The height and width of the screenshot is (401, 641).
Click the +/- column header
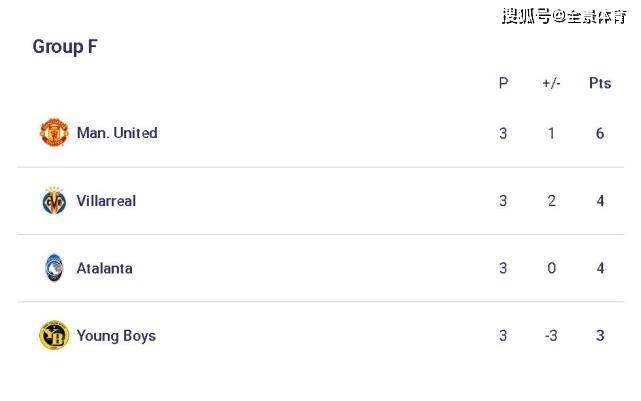point(551,83)
